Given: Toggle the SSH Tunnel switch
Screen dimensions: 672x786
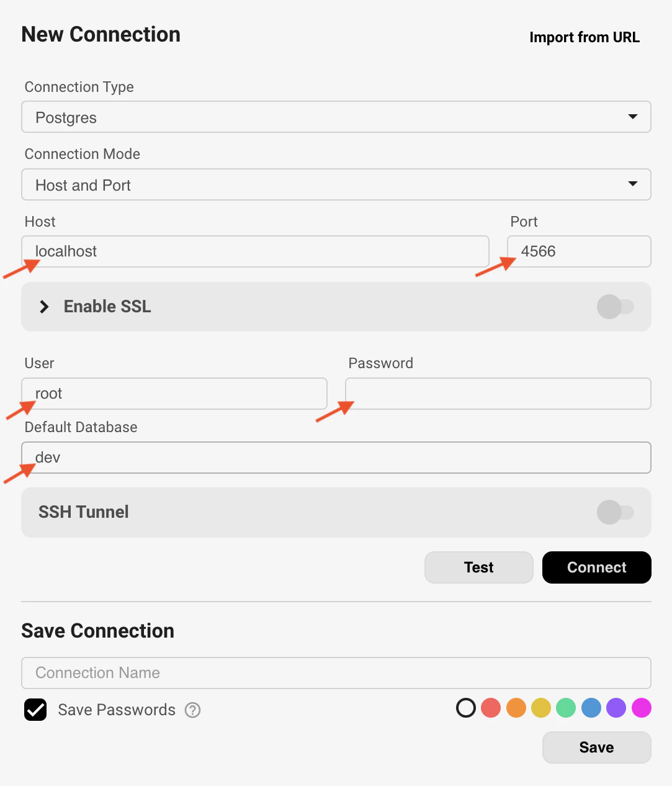Looking at the screenshot, I should coord(615,512).
